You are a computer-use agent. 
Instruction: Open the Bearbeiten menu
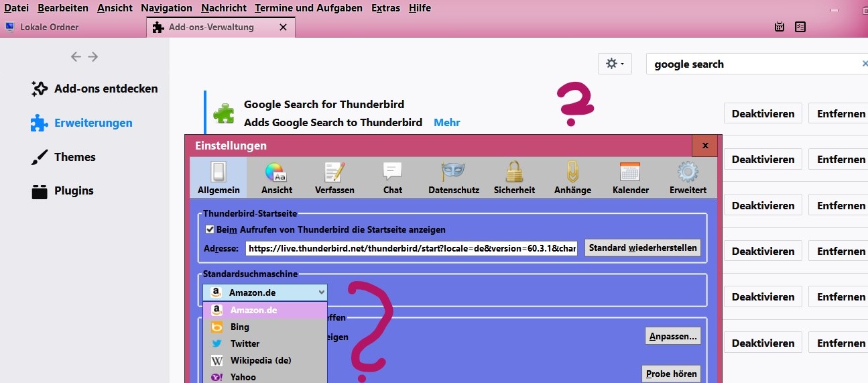(x=63, y=8)
